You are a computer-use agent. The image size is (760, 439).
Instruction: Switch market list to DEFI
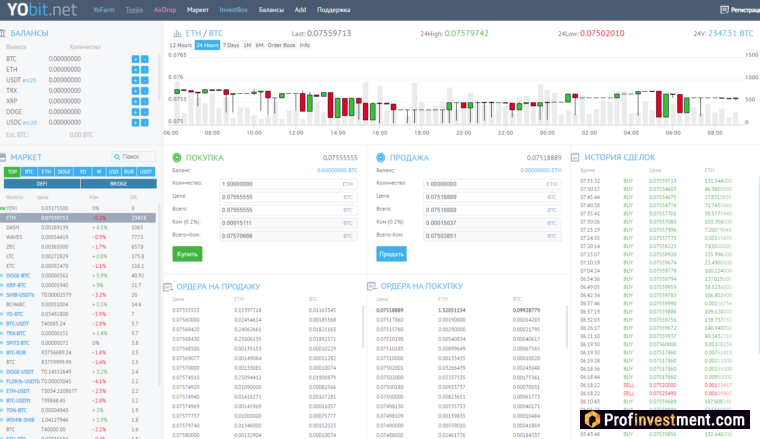[41, 184]
